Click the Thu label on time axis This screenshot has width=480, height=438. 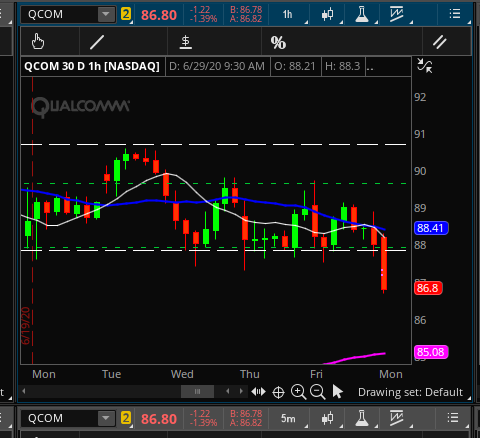coord(250,374)
